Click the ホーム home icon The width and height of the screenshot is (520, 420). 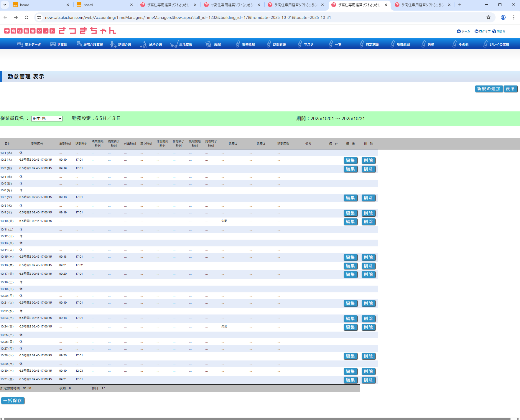(x=459, y=32)
